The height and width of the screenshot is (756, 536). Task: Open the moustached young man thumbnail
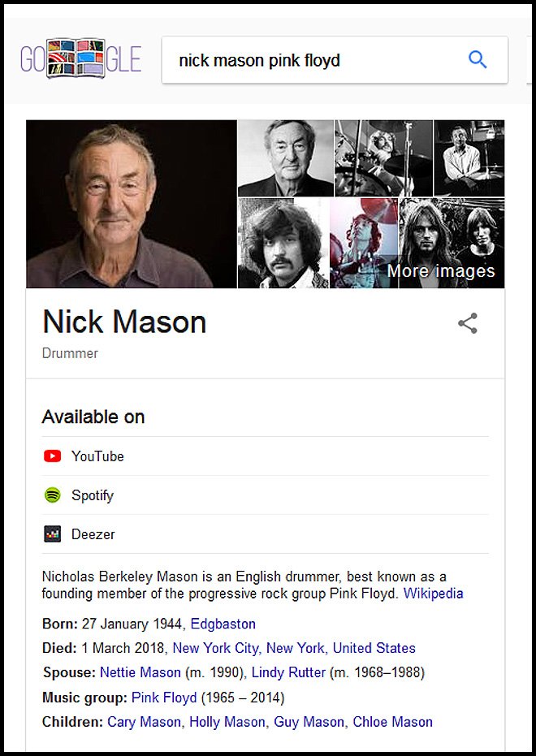point(283,243)
